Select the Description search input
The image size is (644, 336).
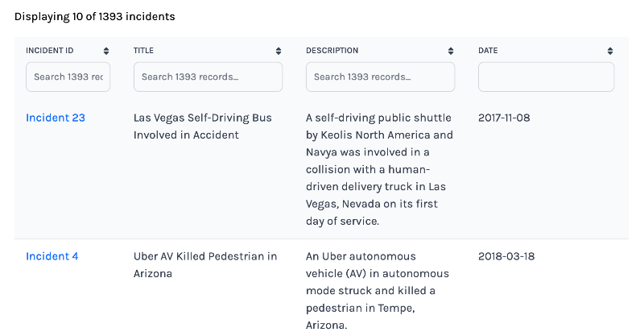coord(380,77)
